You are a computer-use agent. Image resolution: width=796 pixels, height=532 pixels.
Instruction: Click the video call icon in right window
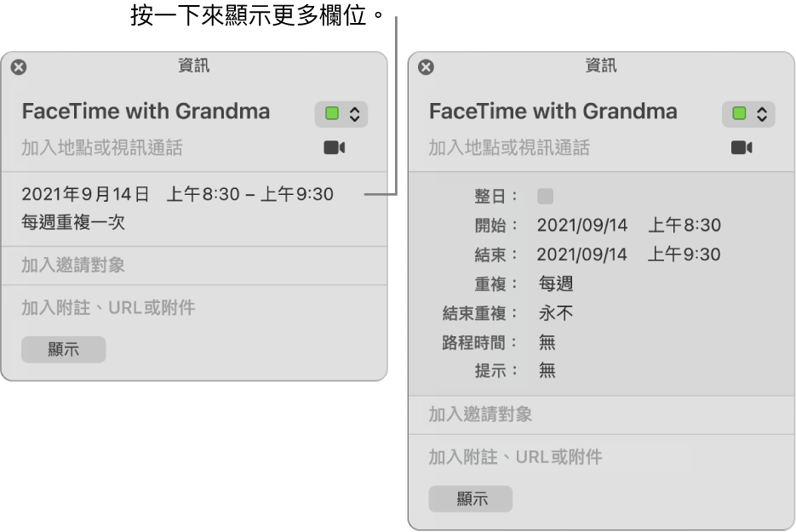pyautogui.click(x=742, y=146)
